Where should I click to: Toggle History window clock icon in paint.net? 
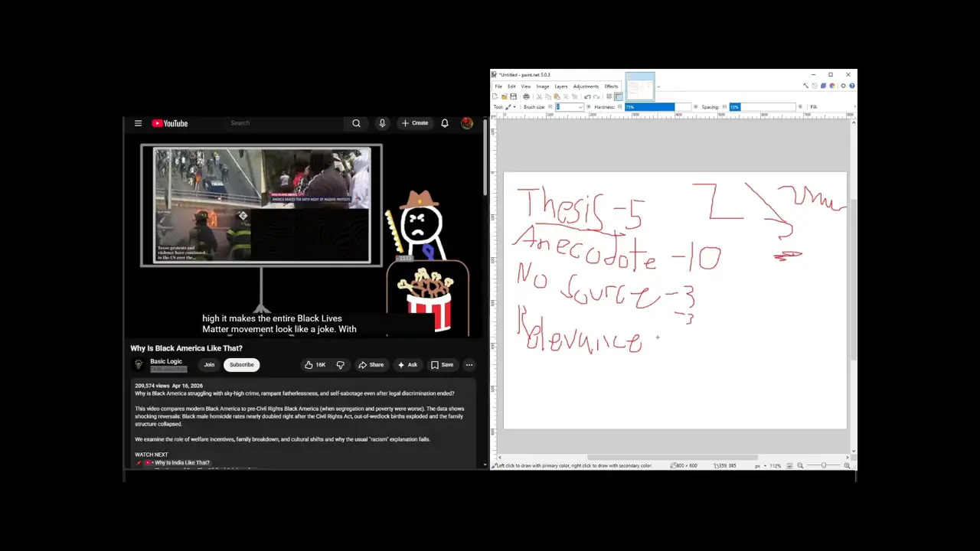(815, 86)
